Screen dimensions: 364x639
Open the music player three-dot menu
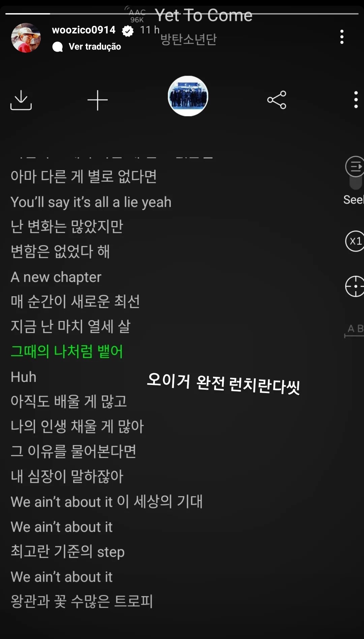point(356,100)
